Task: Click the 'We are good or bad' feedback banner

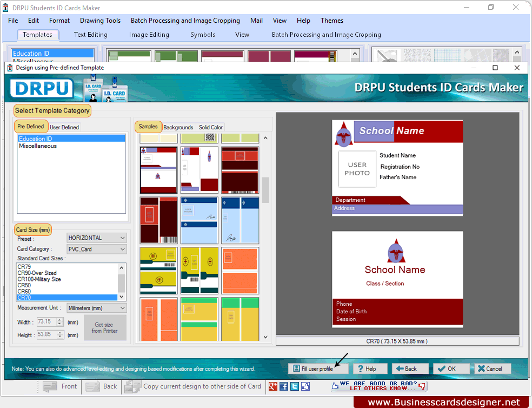Action: pos(379,386)
